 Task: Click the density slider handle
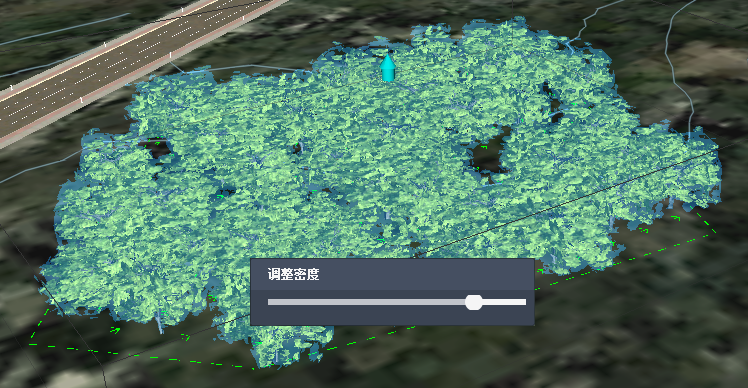473,302
